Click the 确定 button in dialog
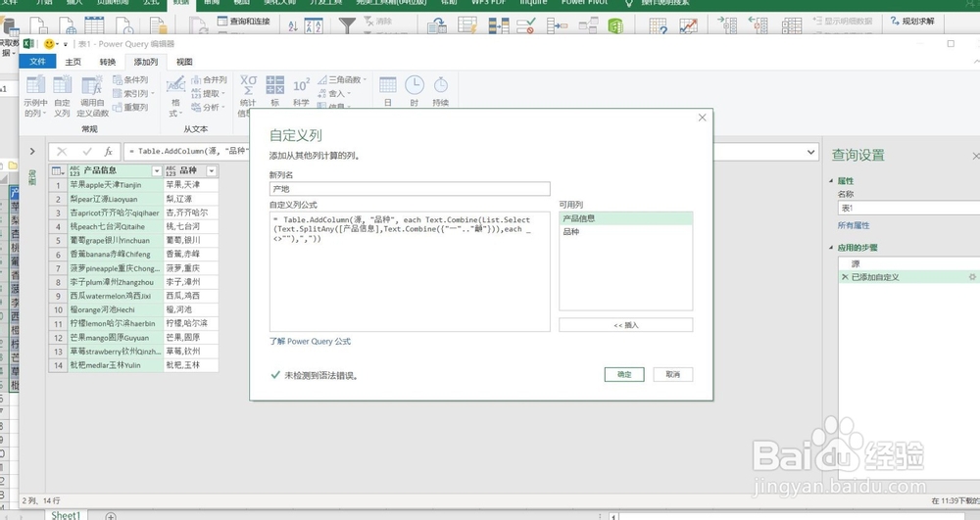Viewport: 980px width, 520px height. [x=623, y=374]
